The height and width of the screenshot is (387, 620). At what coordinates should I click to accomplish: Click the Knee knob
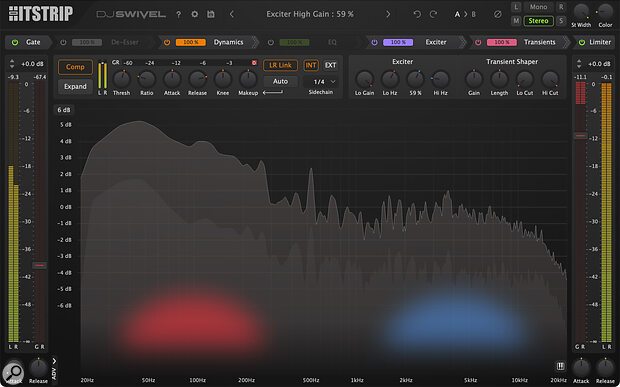(223, 79)
